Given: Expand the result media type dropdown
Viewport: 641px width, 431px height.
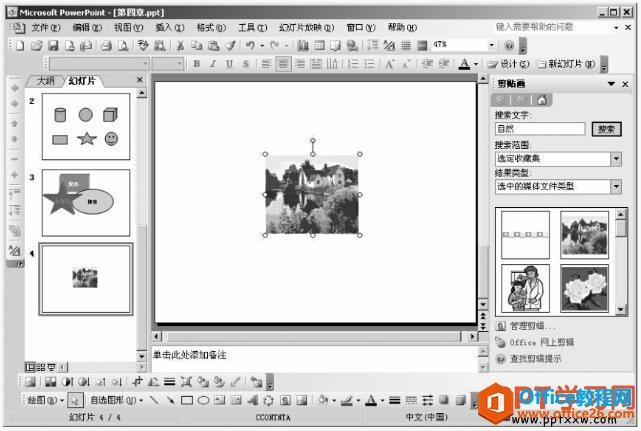Looking at the screenshot, I should pyautogui.click(x=616, y=186).
